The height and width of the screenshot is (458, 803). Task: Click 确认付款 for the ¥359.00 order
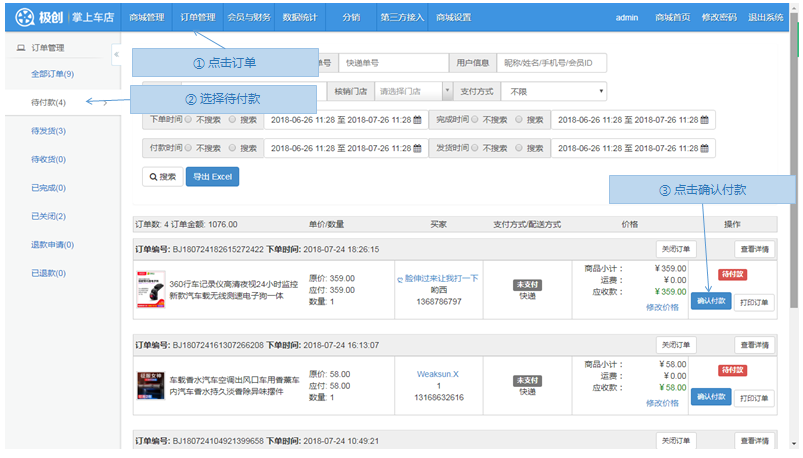coord(710,301)
